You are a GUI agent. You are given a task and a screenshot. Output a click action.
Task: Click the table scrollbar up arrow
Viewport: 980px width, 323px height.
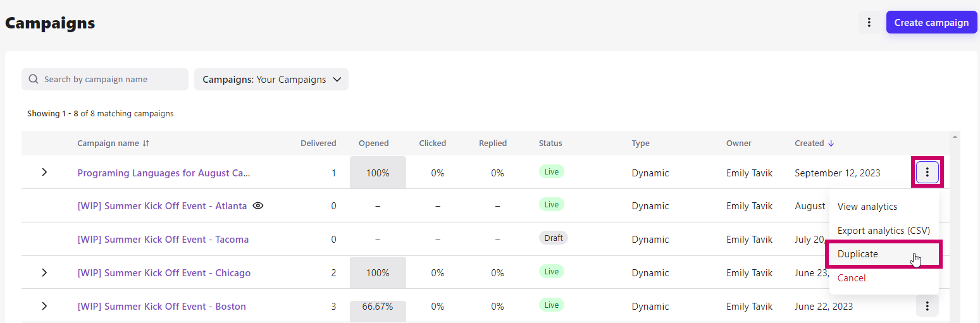955,136
